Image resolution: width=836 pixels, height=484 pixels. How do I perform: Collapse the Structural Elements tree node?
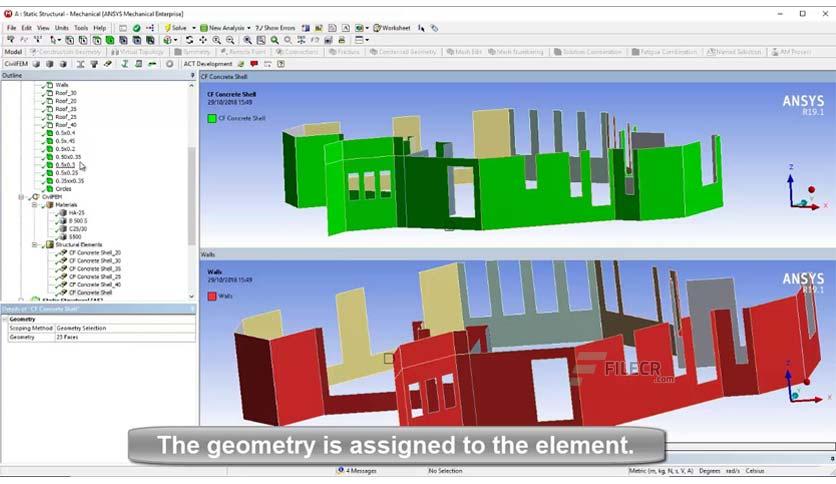coord(35,245)
